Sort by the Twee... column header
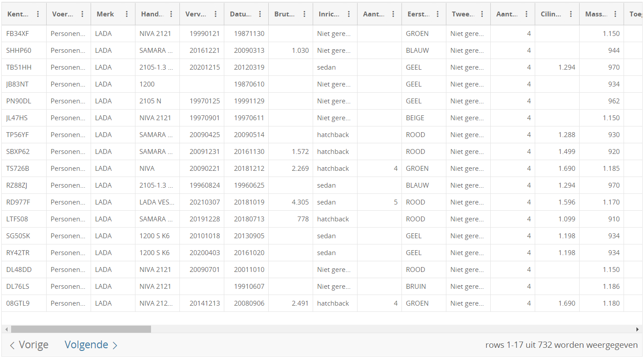Viewport: 644px width, 358px height. pyautogui.click(x=462, y=14)
